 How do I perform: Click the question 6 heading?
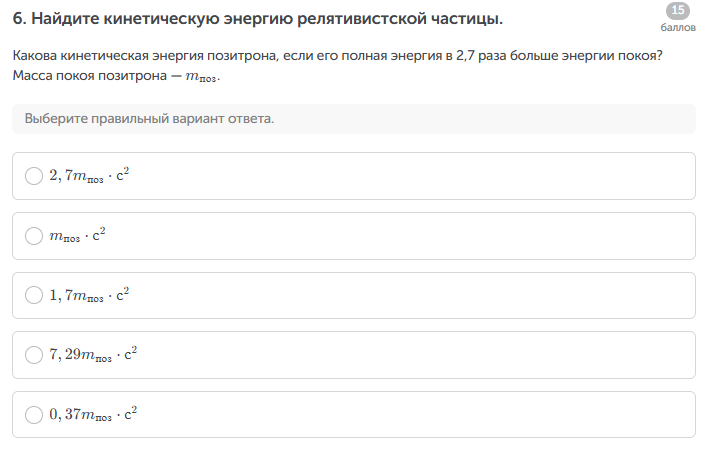click(x=258, y=19)
